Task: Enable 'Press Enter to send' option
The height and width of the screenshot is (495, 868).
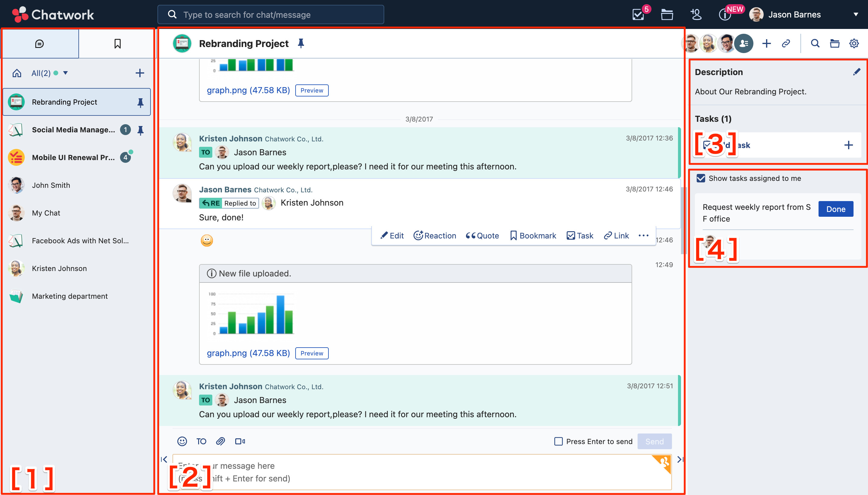Action: [x=558, y=441]
